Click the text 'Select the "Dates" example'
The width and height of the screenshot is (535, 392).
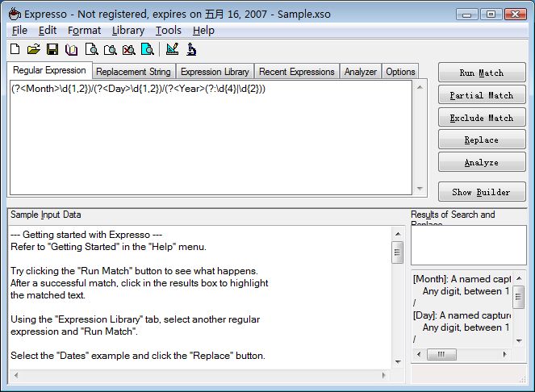point(65,356)
